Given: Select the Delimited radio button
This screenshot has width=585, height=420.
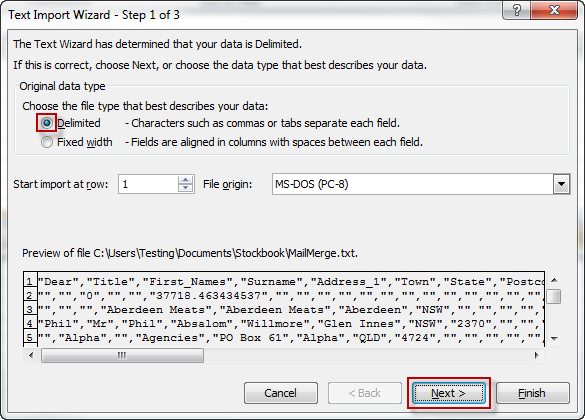Looking at the screenshot, I should point(47,123).
